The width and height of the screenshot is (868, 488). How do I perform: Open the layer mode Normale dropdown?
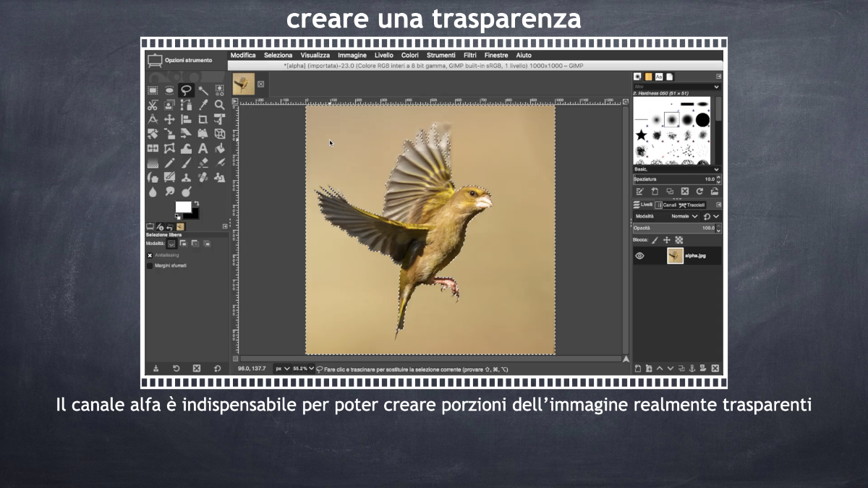684,216
